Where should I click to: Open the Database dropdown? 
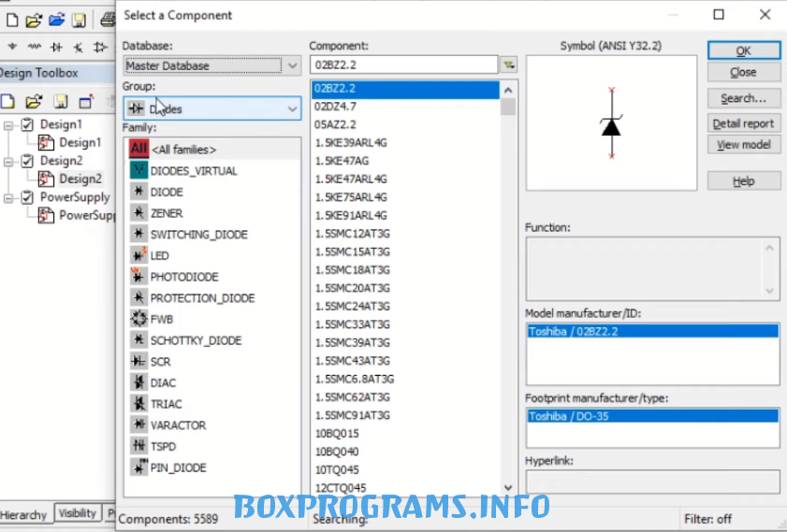tap(292, 65)
